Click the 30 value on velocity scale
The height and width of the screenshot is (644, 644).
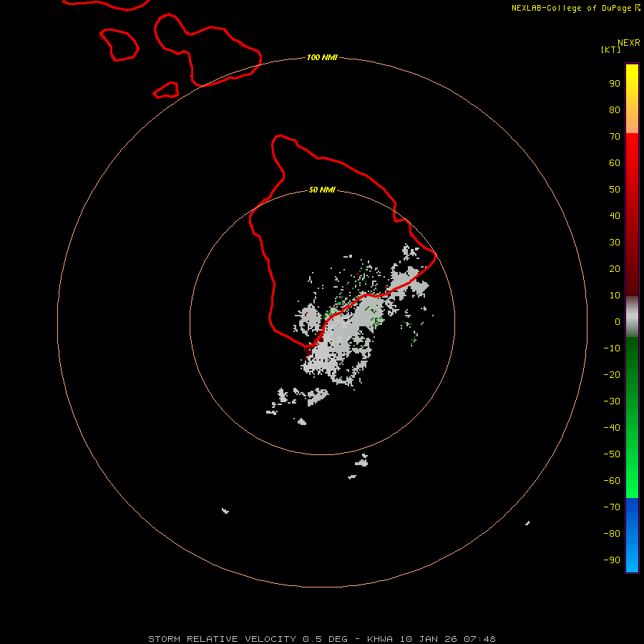tap(615, 243)
